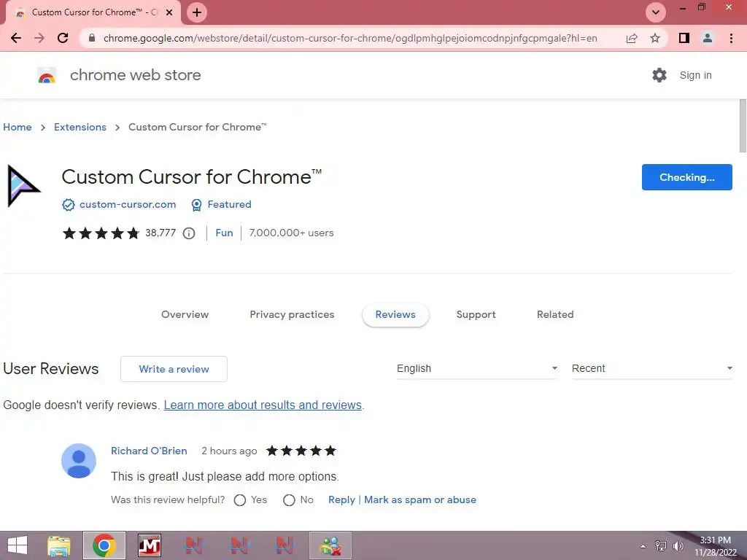Open Richard O'Brien's reviewer name link
Screen dimensions: 747x560
(149, 451)
